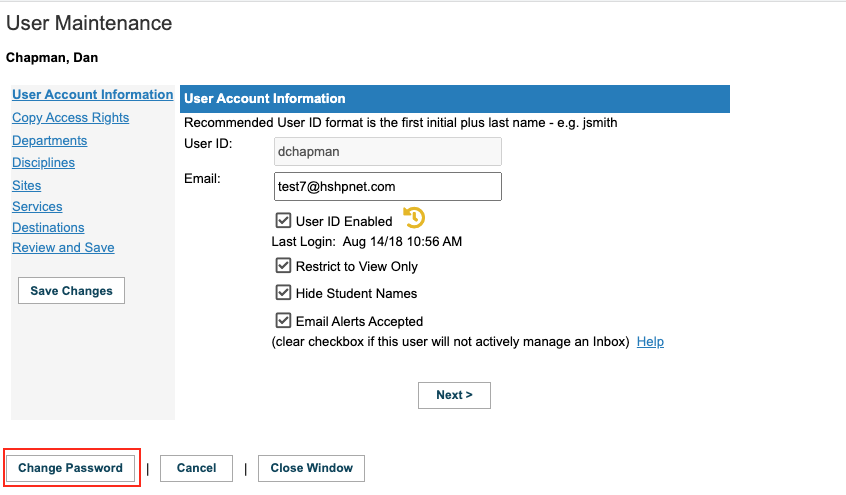Toggle the Restrict to View Only checkbox
Image resolution: width=846 pixels, height=495 pixels.
pyautogui.click(x=283, y=266)
